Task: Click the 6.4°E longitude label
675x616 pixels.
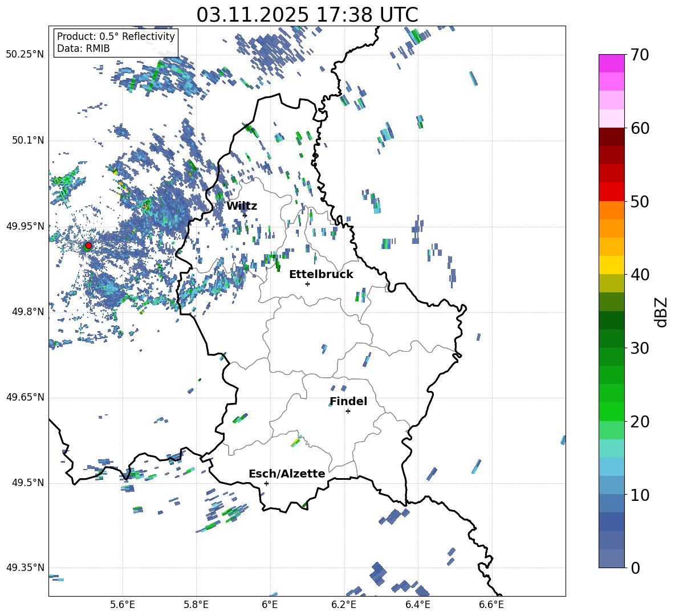Action: (x=417, y=605)
